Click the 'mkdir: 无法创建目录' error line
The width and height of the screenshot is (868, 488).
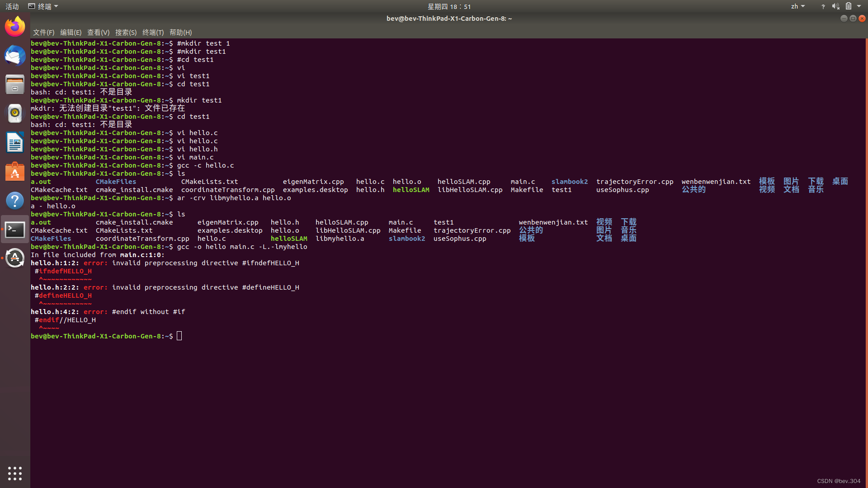pos(108,108)
